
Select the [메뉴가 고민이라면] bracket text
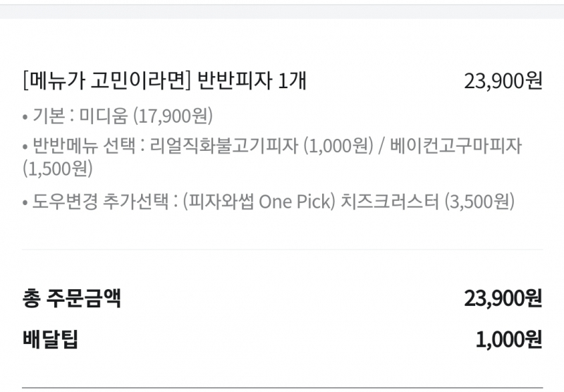point(107,81)
